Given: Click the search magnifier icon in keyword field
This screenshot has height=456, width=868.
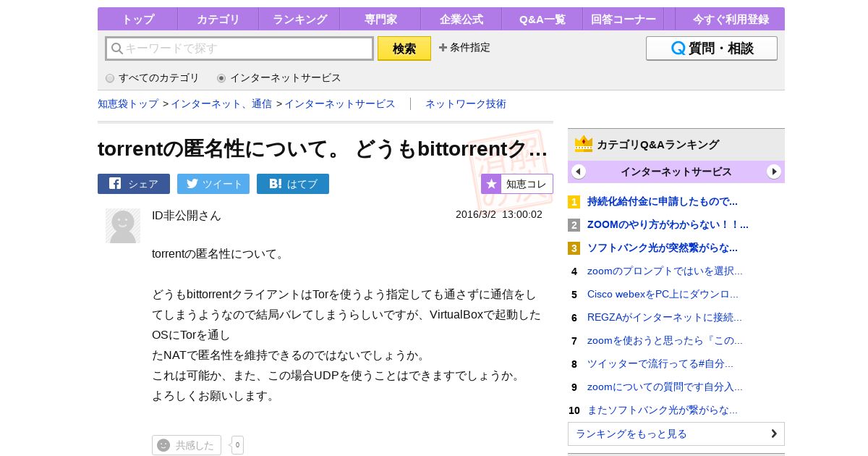Looking at the screenshot, I should click(116, 48).
